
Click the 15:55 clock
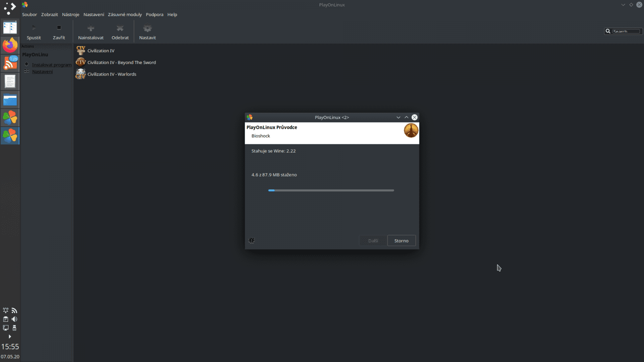point(10,347)
